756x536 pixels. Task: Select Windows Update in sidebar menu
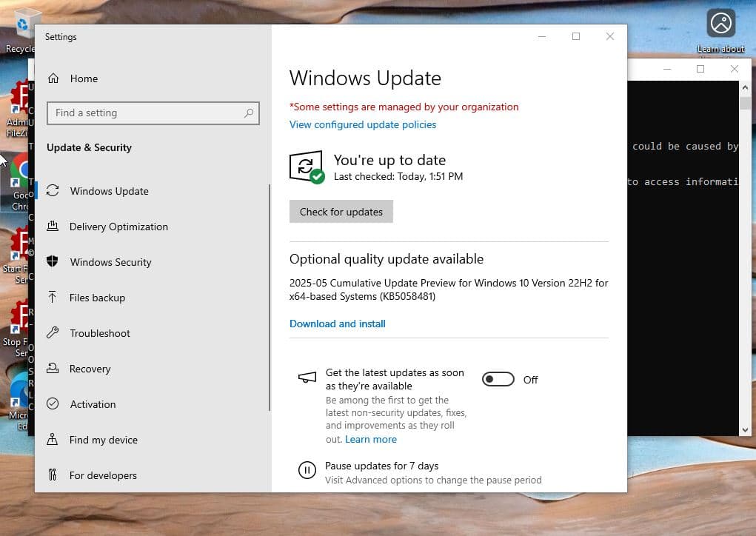109,191
